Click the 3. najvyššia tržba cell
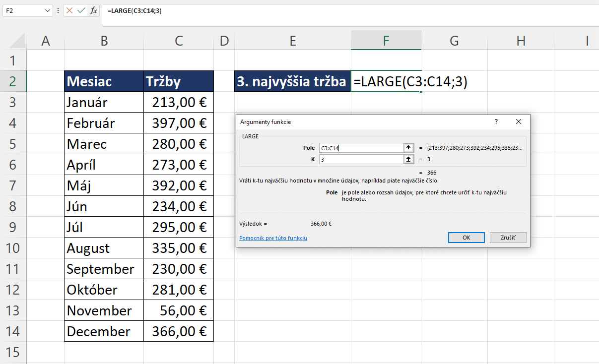Screen dimensions: 599x364 (x=292, y=81)
